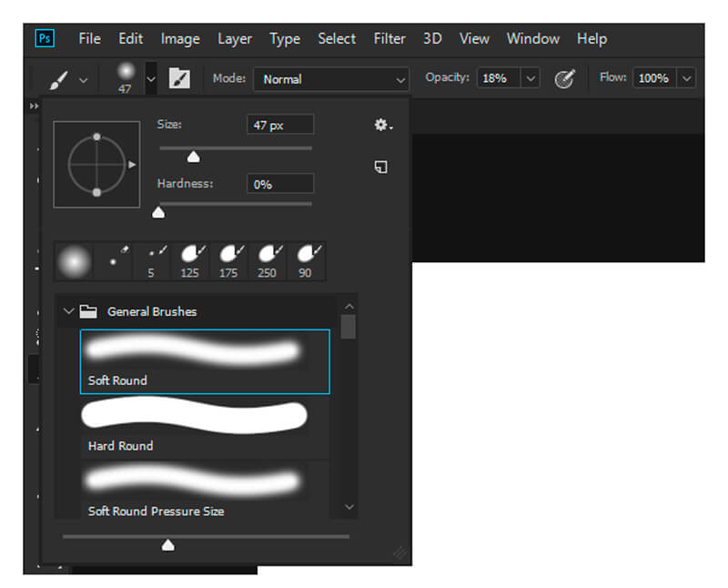Open the Edit menu

point(130,38)
